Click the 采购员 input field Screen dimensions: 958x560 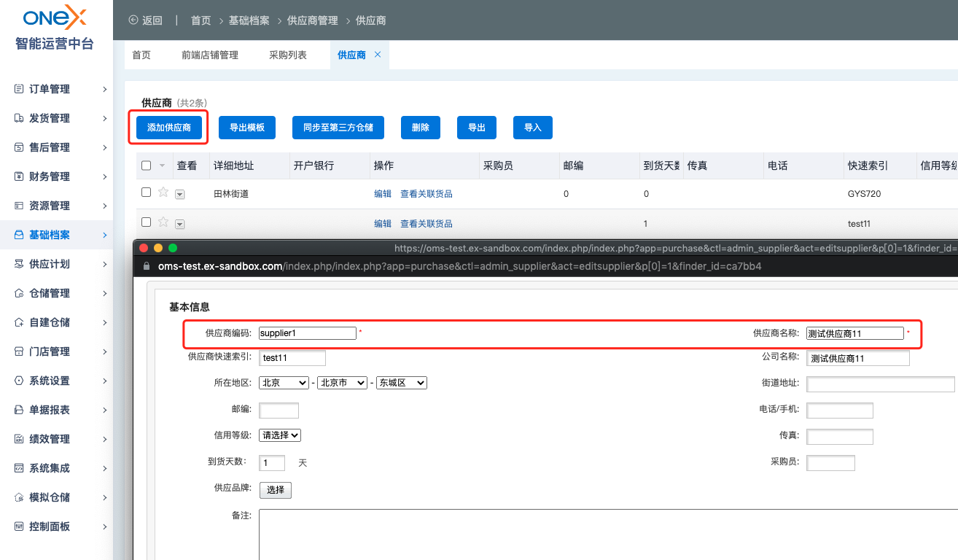click(831, 463)
